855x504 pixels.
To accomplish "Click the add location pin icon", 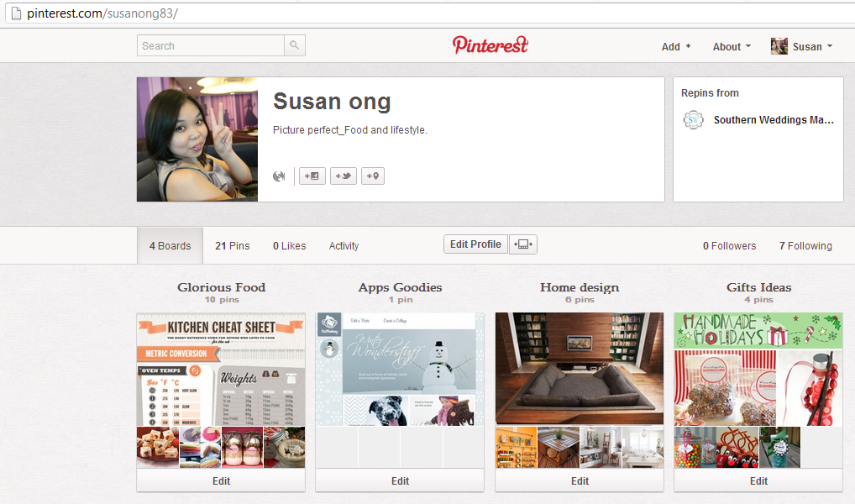I will pos(373,176).
